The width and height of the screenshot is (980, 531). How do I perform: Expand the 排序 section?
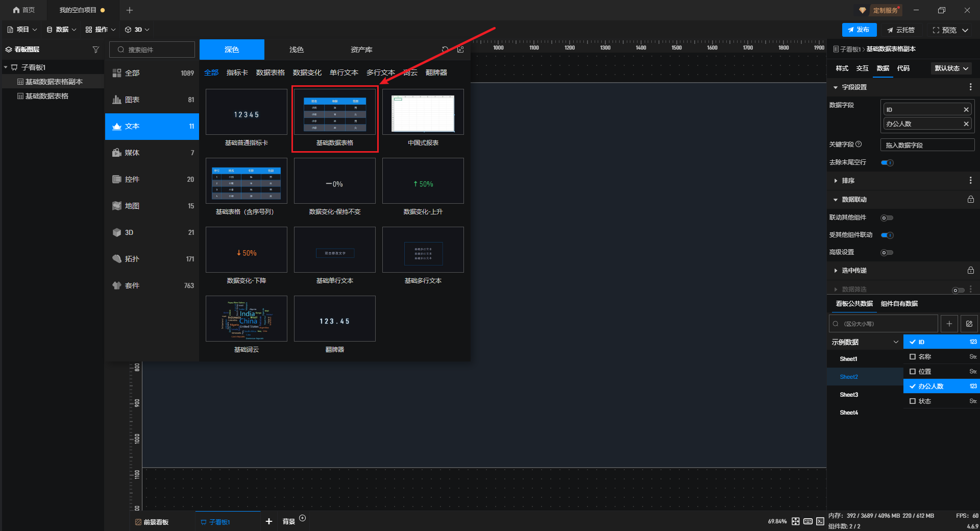[x=836, y=181]
